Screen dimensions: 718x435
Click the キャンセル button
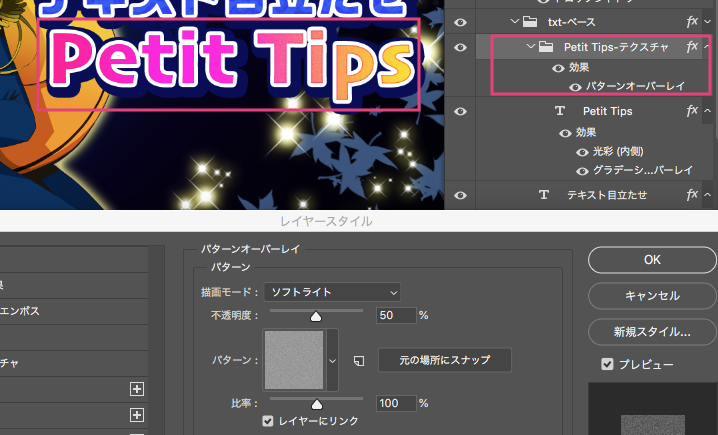(652, 296)
